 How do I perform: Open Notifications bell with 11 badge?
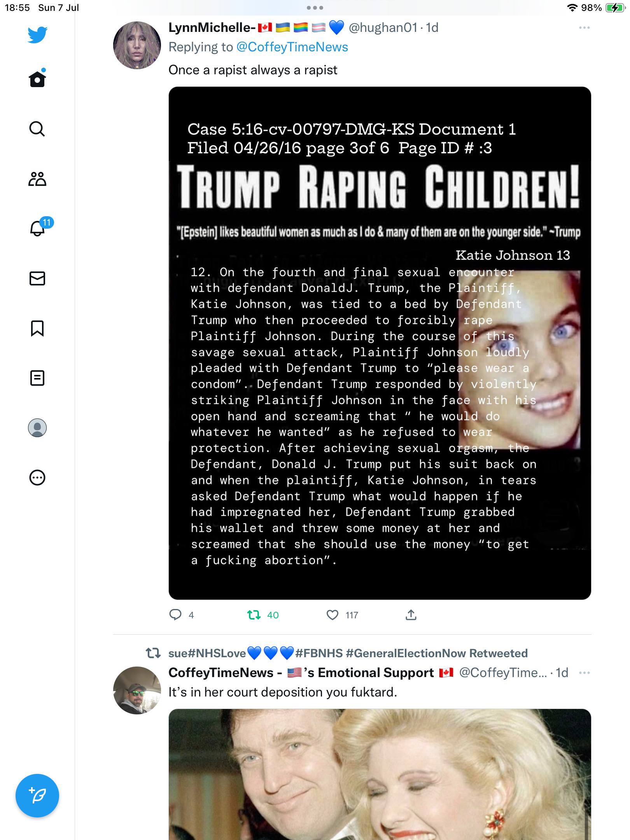pyautogui.click(x=37, y=229)
